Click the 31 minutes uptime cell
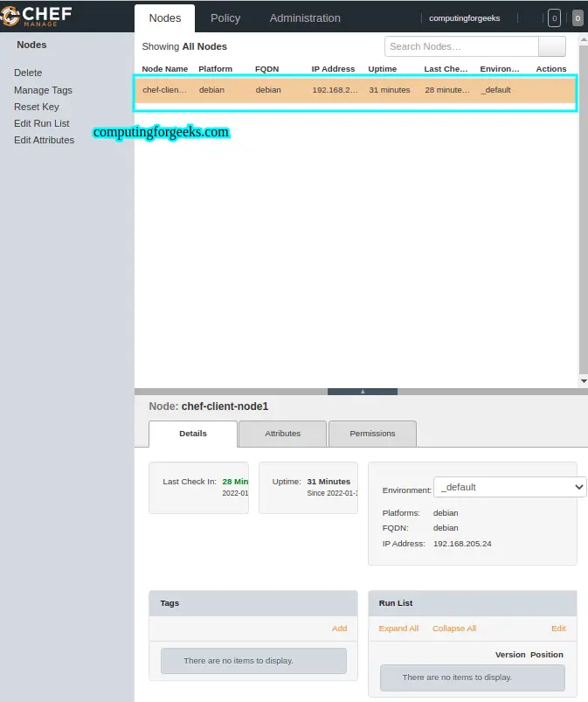This screenshot has height=702, width=588. coord(390,89)
